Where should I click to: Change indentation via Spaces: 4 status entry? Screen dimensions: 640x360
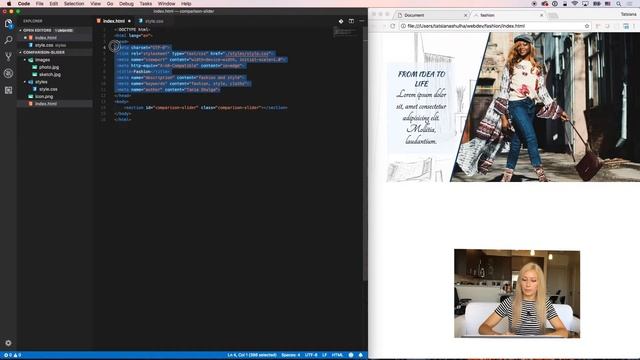pyautogui.click(x=291, y=355)
